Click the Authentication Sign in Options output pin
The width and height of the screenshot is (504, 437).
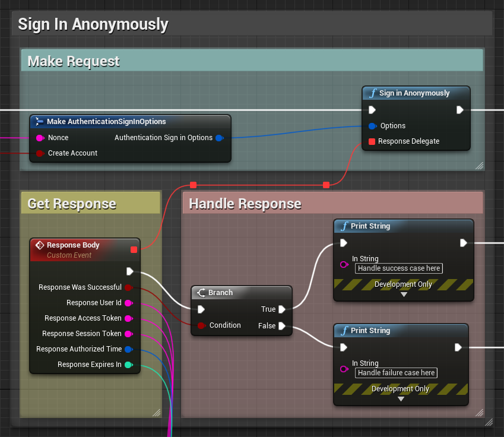click(219, 138)
